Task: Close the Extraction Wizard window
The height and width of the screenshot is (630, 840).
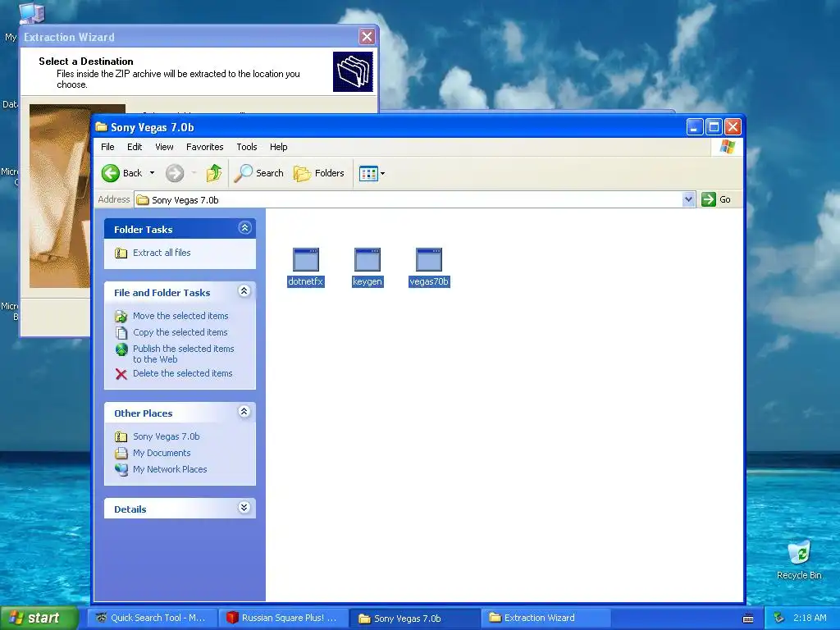Action: click(x=367, y=36)
